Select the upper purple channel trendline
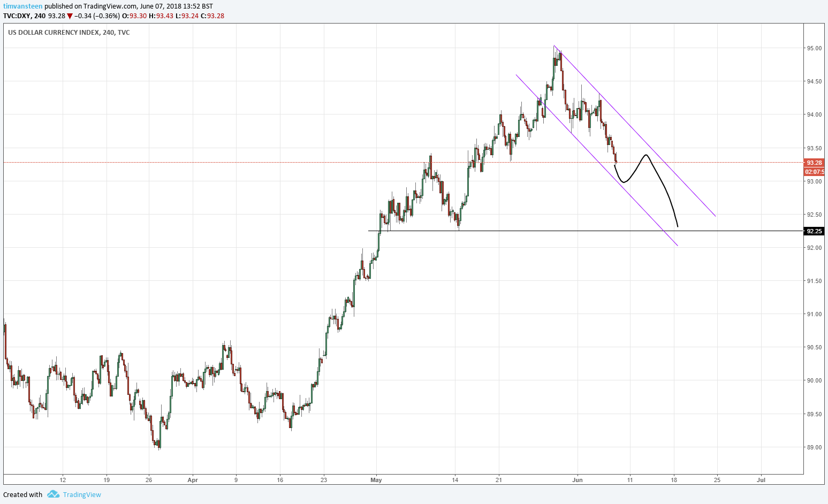The height and width of the screenshot is (504, 828). point(634,131)
